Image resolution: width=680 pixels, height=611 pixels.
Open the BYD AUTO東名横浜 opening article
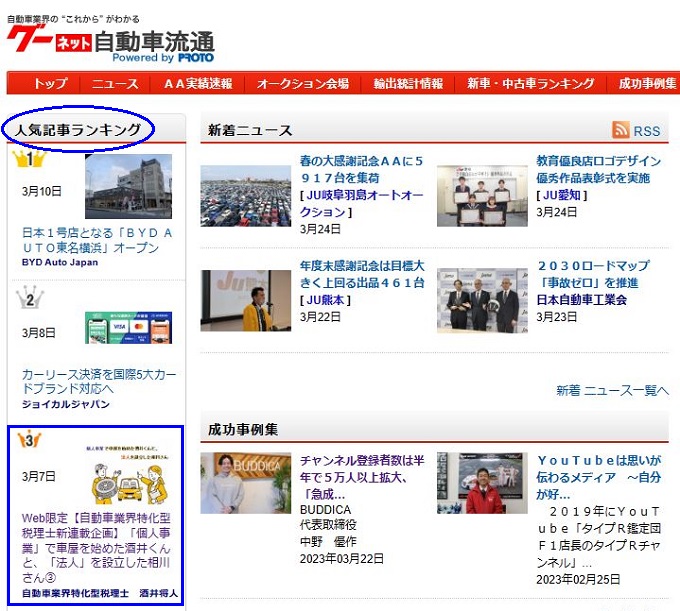coord(97,240)
